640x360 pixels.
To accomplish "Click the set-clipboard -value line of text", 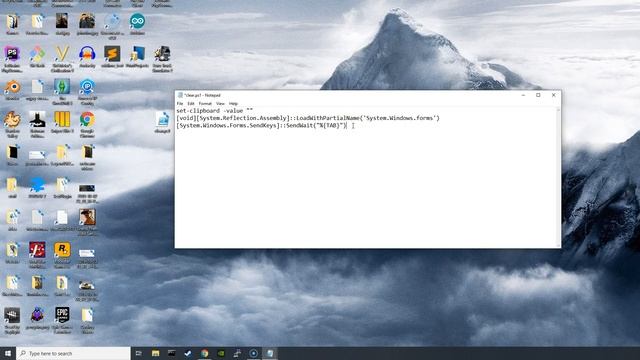I will (x=215, y=111).
